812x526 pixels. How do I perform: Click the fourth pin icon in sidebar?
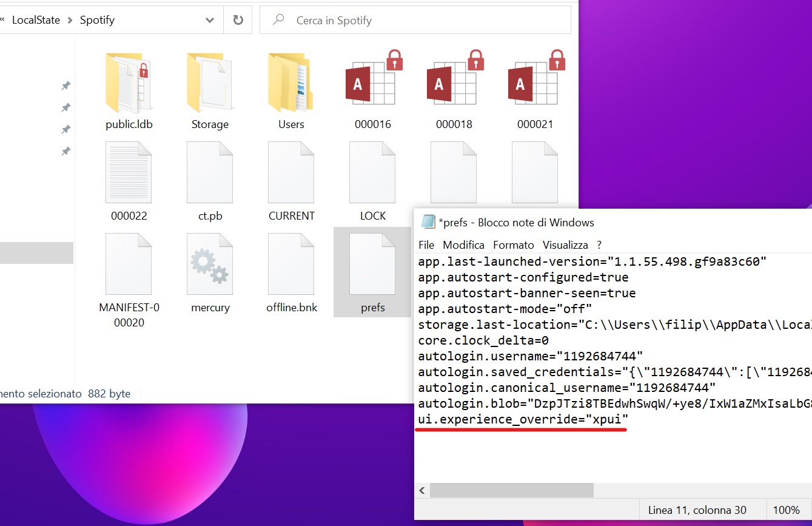(x=65, y=151)
